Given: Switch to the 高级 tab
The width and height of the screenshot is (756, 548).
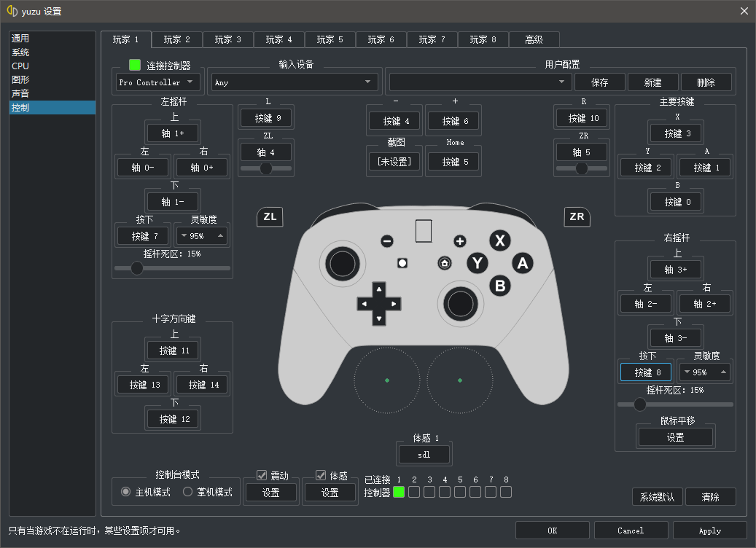Looking at the screenshot, I should (534, 39).
